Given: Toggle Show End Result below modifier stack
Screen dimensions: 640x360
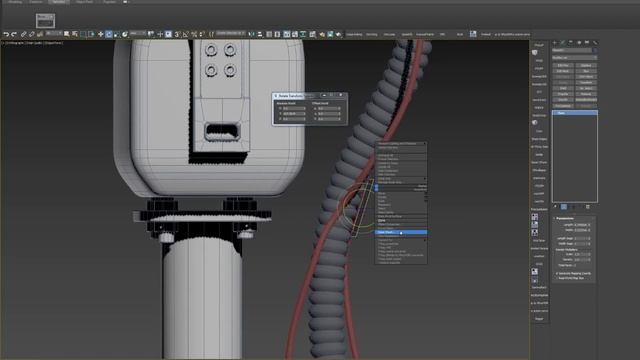Looking at the screenshot, I should [564, 207].
